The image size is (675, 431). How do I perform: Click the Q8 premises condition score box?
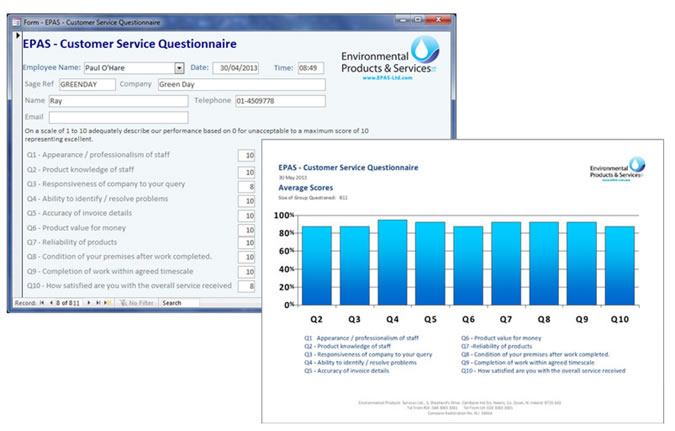click(x=247, y=257)
